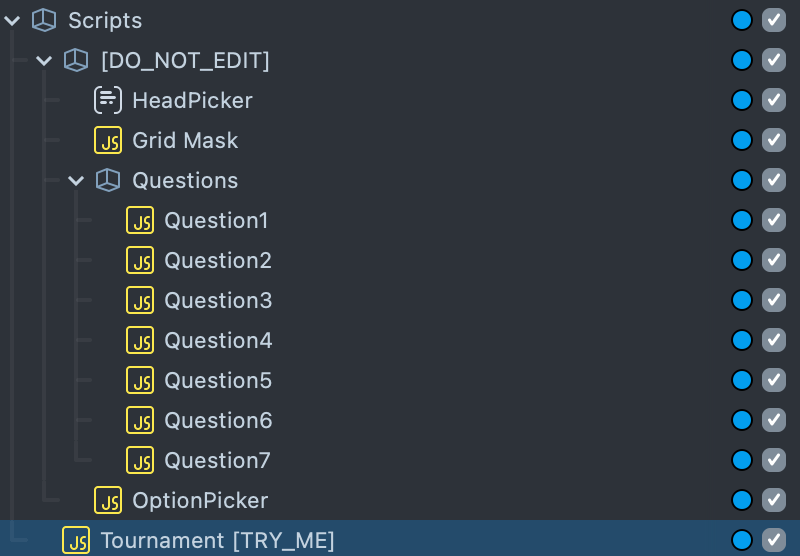
Task: Collapse the Questions folder
Action: point(76,180)
